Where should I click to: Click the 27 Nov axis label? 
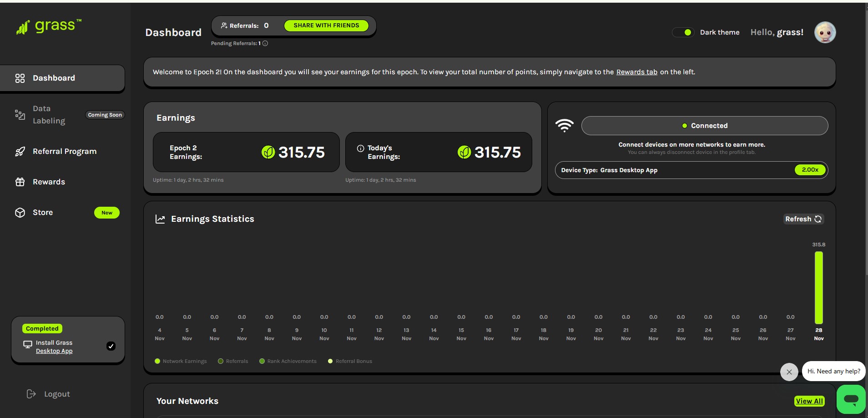pyautogui.click(x=790, y=334)
